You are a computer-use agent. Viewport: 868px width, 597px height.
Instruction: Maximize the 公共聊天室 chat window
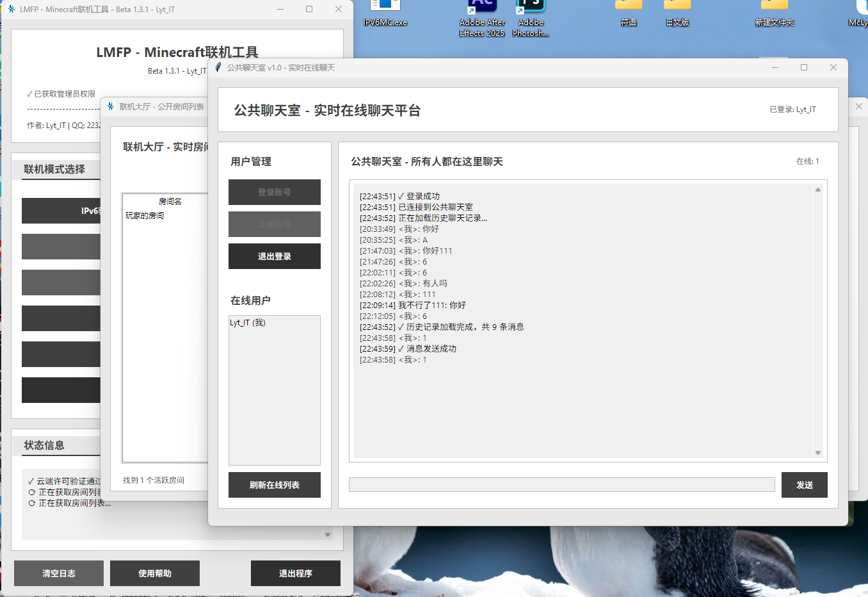[x=804, y=67]
